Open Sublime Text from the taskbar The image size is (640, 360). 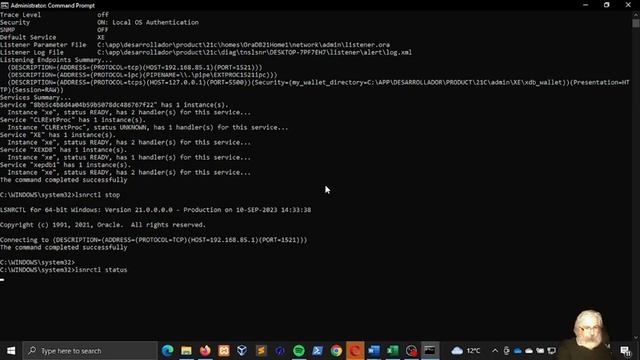click(261, 351)
